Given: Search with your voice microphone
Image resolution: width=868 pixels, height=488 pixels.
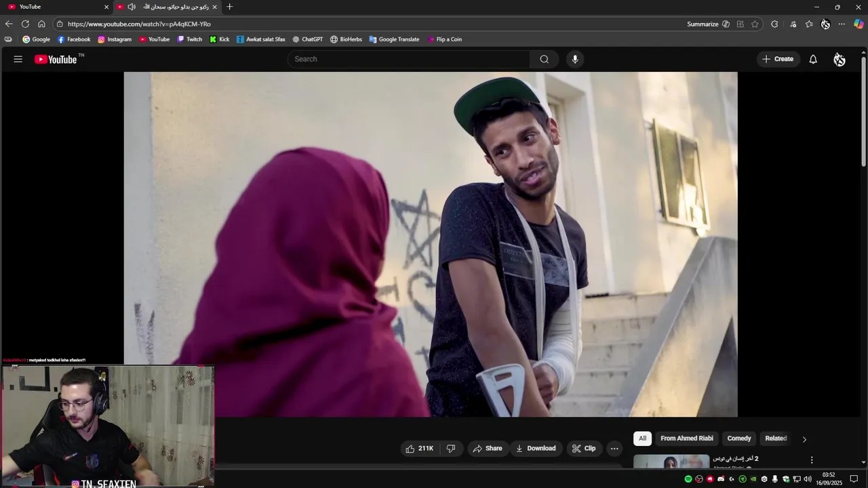Looking at the screenshot, I should [x=575, y=59].
